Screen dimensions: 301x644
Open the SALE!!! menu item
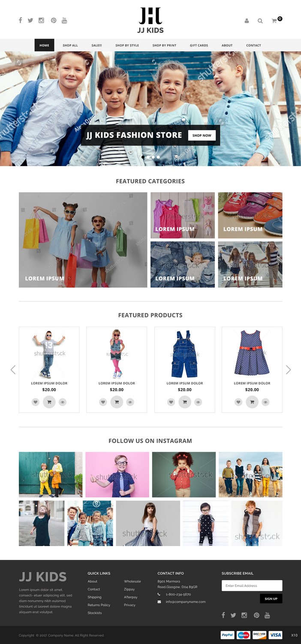[x=96, y=46]
